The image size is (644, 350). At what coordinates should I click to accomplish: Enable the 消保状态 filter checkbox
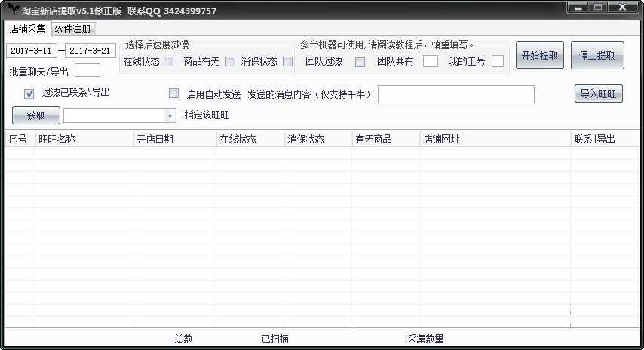[x=288, y=62]
